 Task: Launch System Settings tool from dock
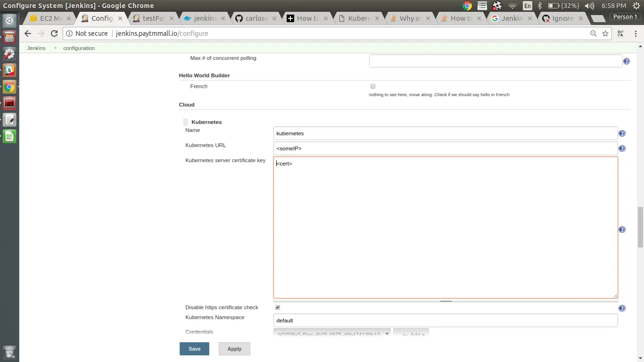click(x=9, y=54)
